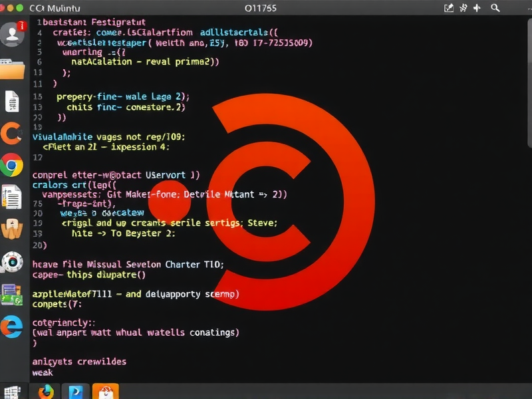Open Firefox from the bottom taskbar
Screen dimensions: 532x399
tap(45, 392)
